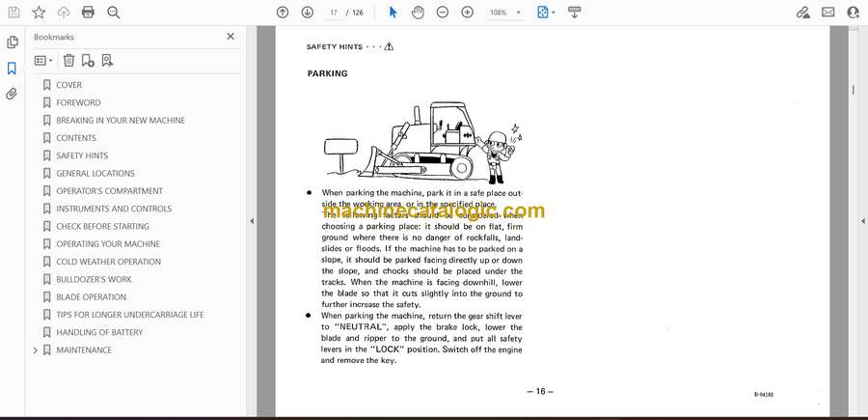Image resolution: width=868 pixels, height=420 pixels.
Task: Close the Bookmarks pane
Action: coord(231,37)
